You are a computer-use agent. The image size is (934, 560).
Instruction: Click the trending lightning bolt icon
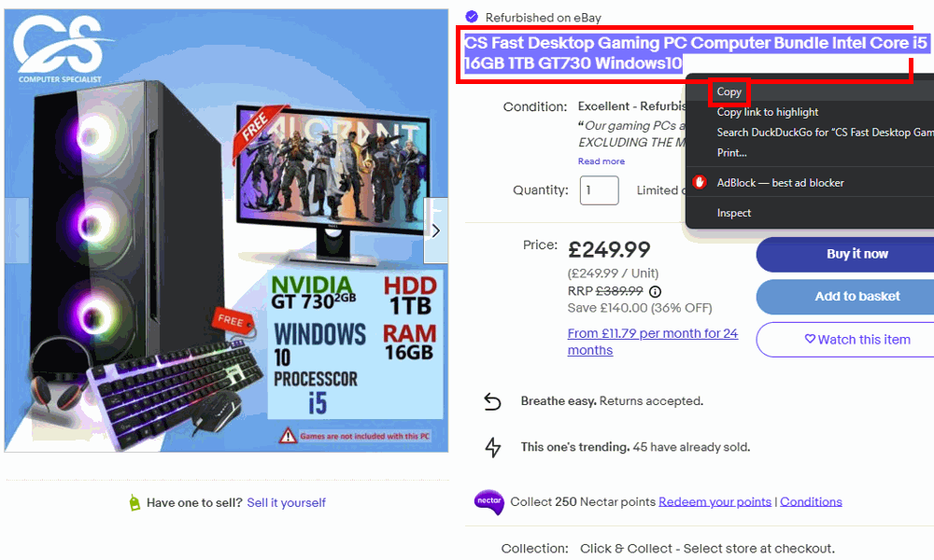point(492,447)
